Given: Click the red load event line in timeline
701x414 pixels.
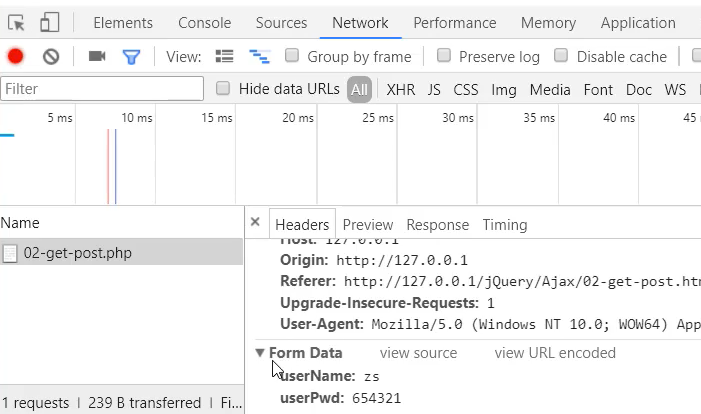Looking at the screenshot, I should pos(108,166).
